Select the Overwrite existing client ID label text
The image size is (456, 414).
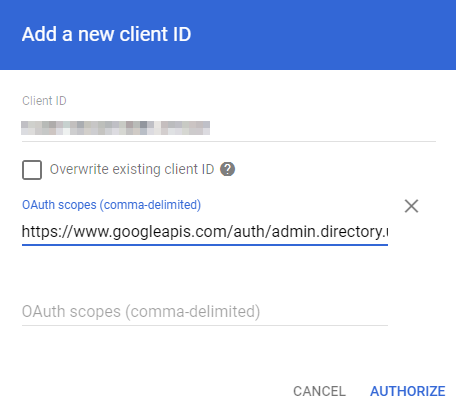[x=132, y=169]
